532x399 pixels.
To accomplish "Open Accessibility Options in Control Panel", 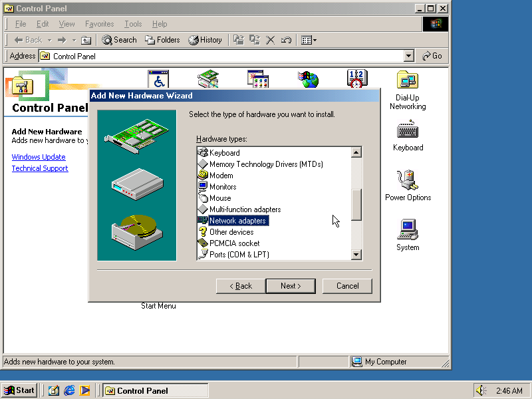I will tap(158, 78).
